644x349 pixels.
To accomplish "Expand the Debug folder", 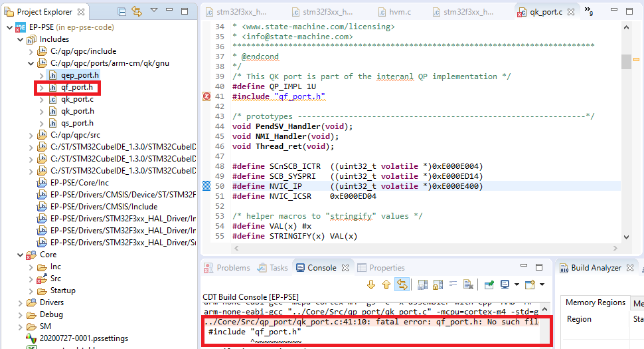I will tap(20, 315).
